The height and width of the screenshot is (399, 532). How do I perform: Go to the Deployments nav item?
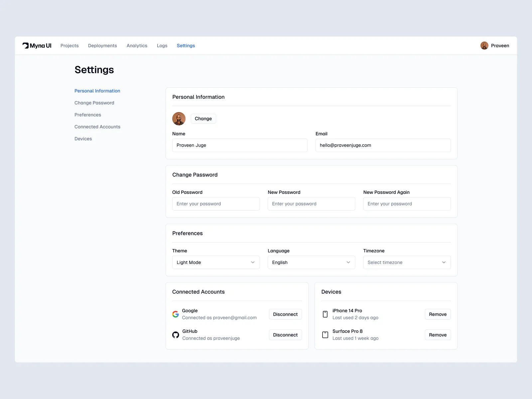(x=102, y=46)
